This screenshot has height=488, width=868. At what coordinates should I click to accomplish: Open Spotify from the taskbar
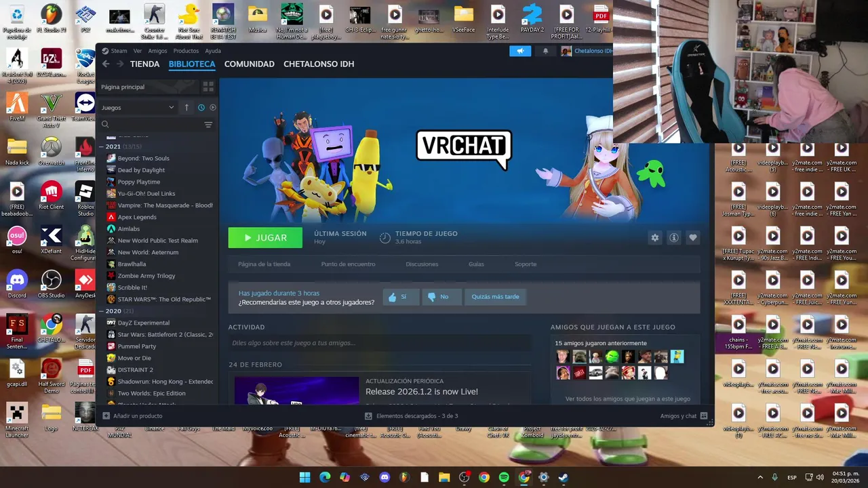504,477
